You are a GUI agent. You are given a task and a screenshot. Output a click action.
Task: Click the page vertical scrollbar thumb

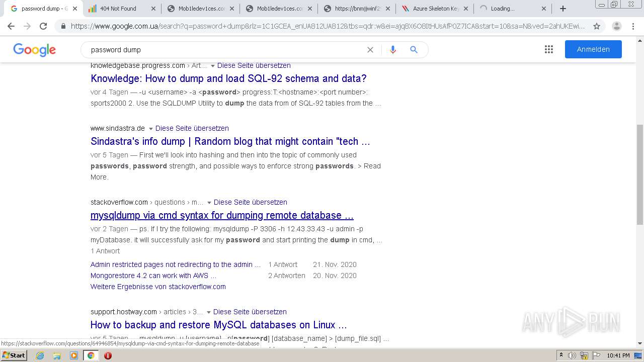coord(640,174)
